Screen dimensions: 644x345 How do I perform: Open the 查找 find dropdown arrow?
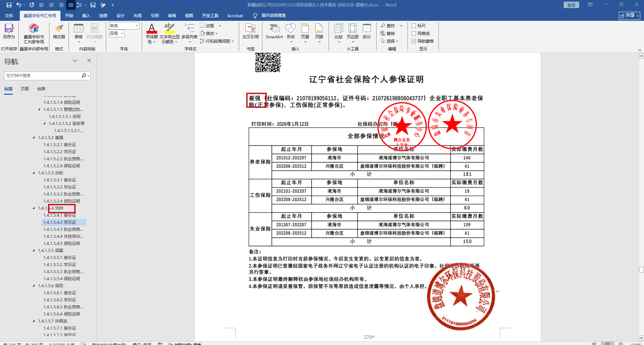pyautogui.click(x=401, y=26)
